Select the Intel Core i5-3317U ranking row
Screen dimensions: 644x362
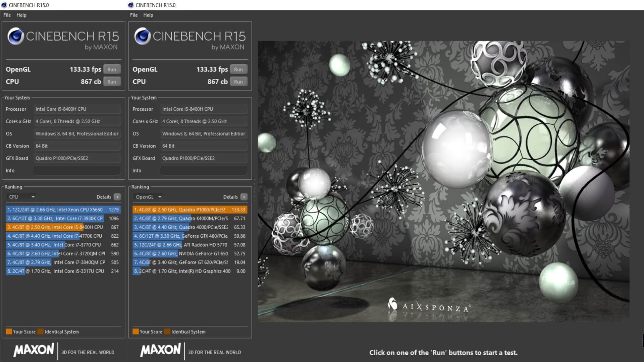click(x=63, y=271)
